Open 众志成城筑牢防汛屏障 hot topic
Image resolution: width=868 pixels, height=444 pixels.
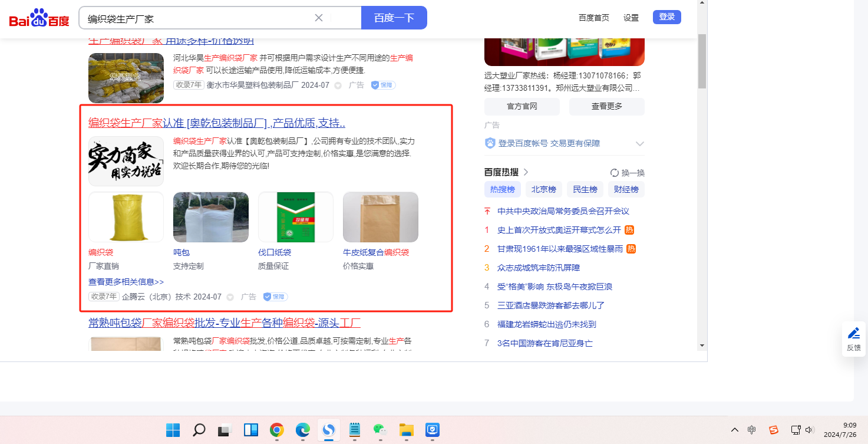[539, 268]
